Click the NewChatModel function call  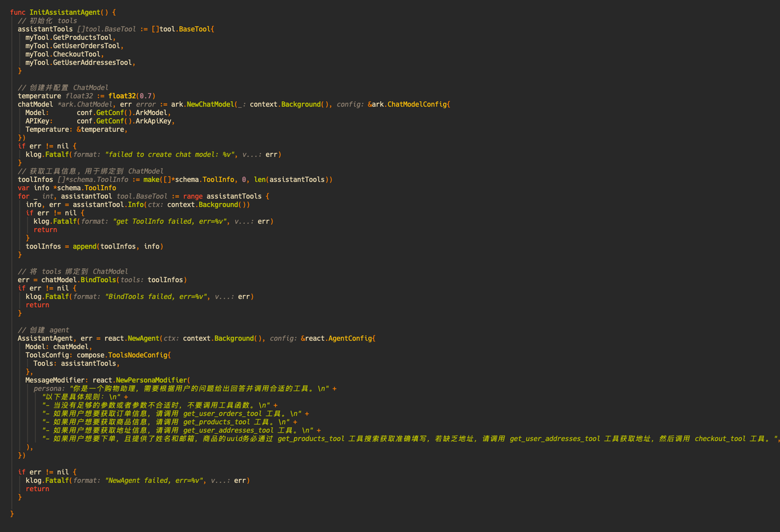pyautogui.click(x=210, y=104)
